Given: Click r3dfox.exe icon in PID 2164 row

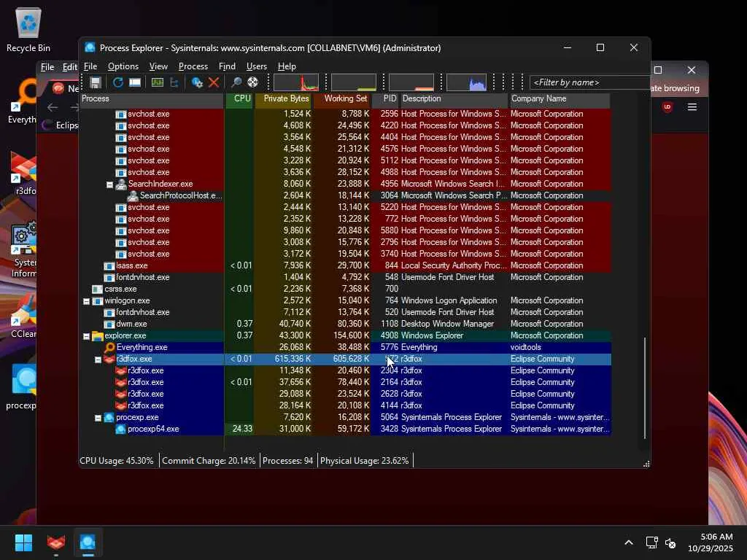Looking at the screenshot, I should pos(121,382).
